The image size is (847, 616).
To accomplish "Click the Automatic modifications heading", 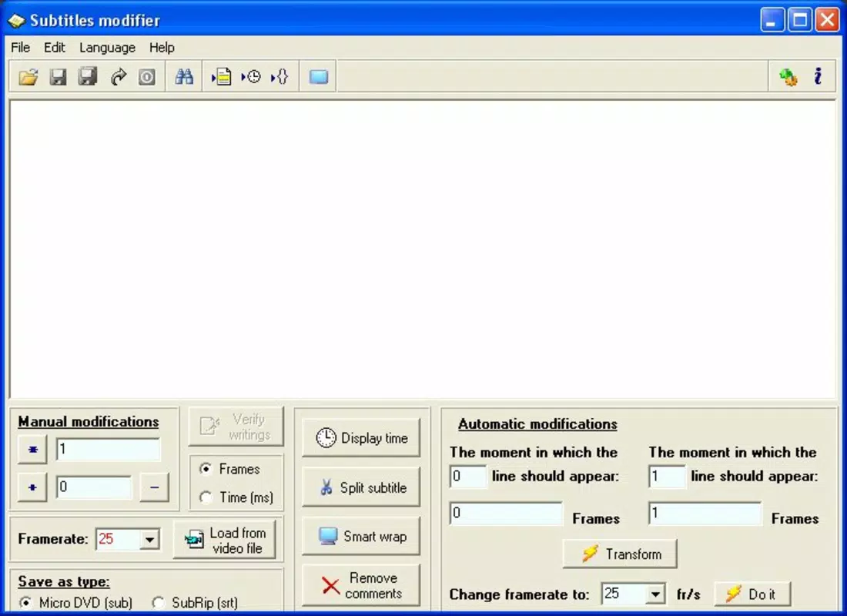I will tap(537, 424).
